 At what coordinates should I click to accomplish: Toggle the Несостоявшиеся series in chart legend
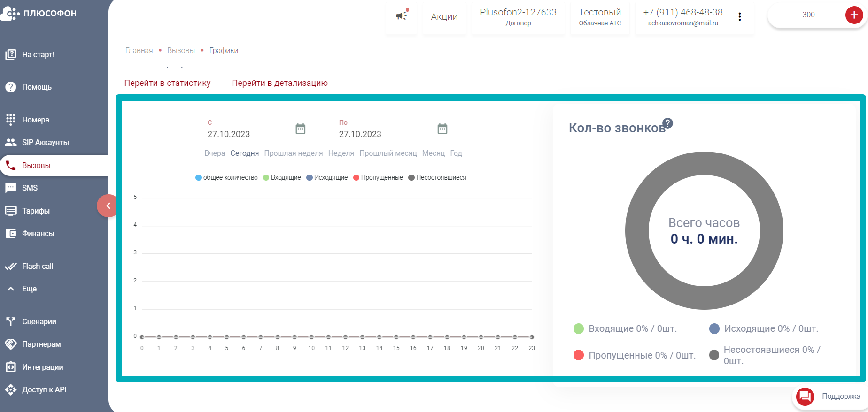click(x=437, y=177)
